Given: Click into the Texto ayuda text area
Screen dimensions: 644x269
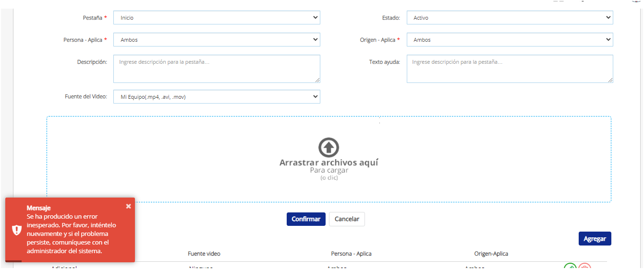Looking at the screenshot, I should pyautogui.click(x=510, y=69).
